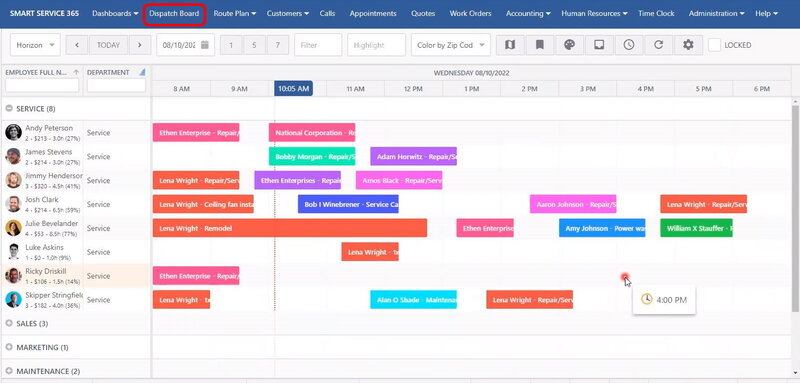
Task: Open the Customers dropdown menu
Action: (x=288, y=13)
